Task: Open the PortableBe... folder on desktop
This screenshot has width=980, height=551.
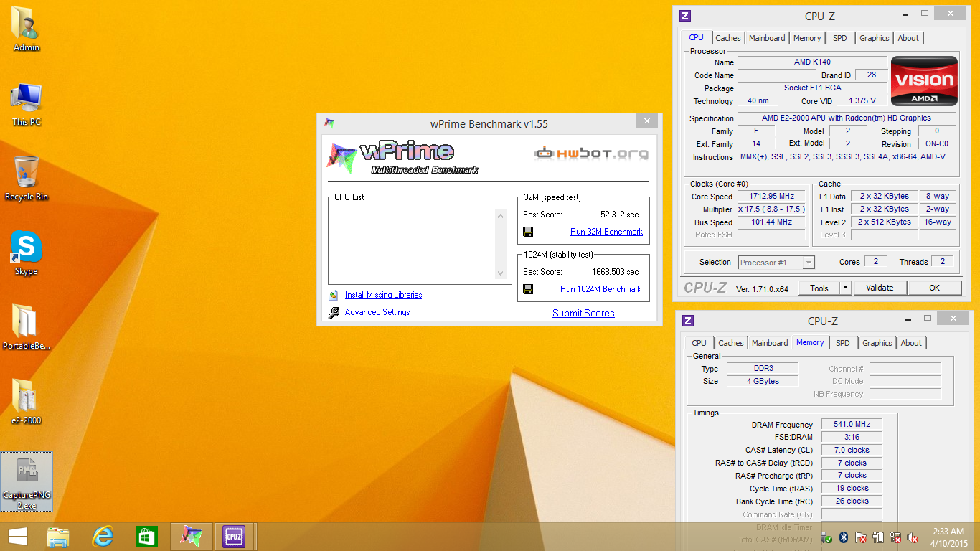Action: pos(27,327)
